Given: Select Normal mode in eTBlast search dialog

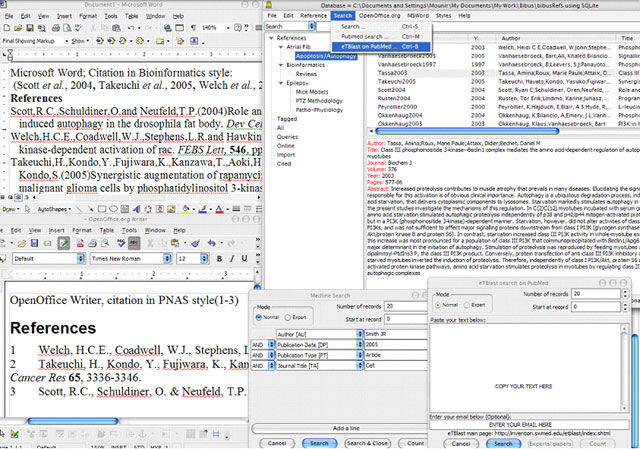Looking at the screenshot, I should pos(438,305).
